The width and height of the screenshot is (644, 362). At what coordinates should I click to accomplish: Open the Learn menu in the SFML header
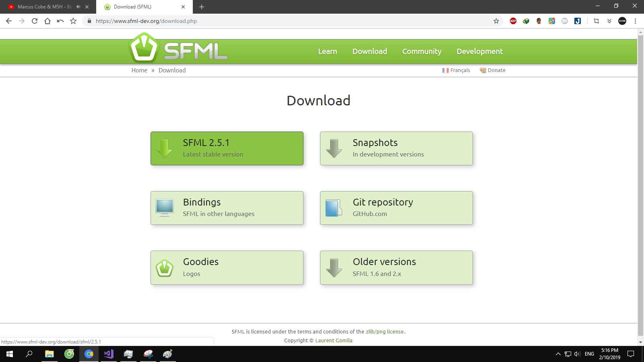[x=328, y=51]
